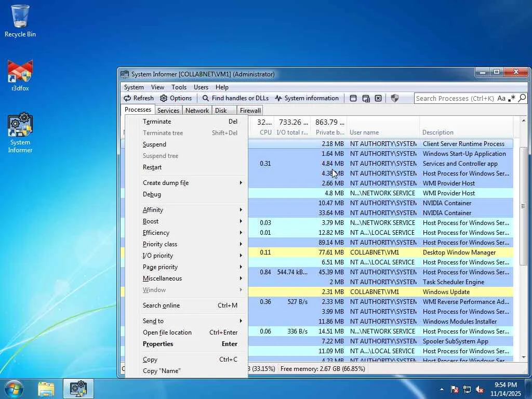This screenshot has height=399, width=532.
Task: Open the Help menu
Action: coord(222,87)
